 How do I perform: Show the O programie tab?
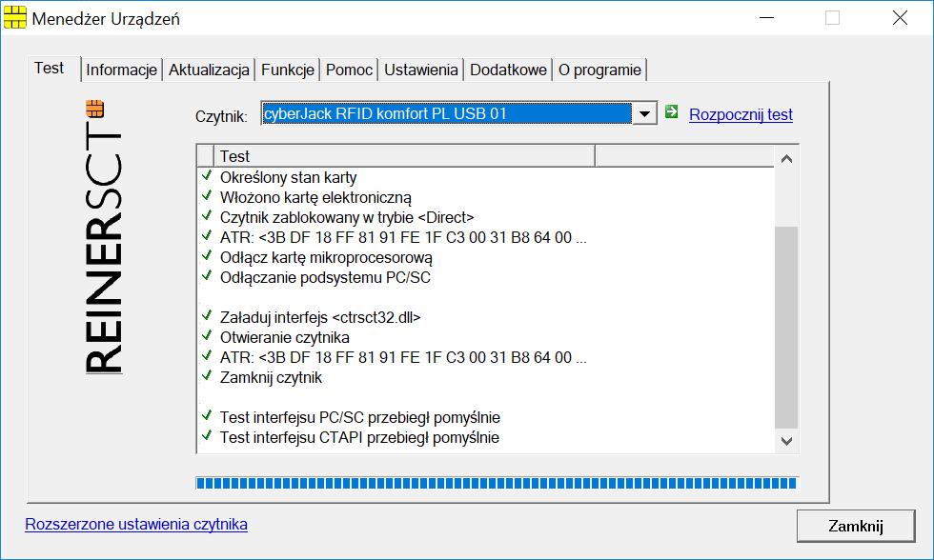click(x=599, y=70)
